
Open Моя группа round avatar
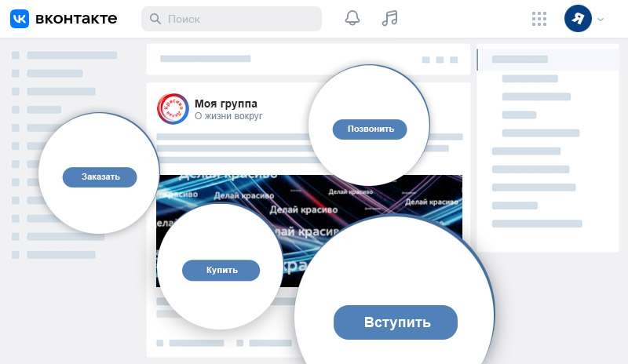pyautogui.click(x=173, y=109)
